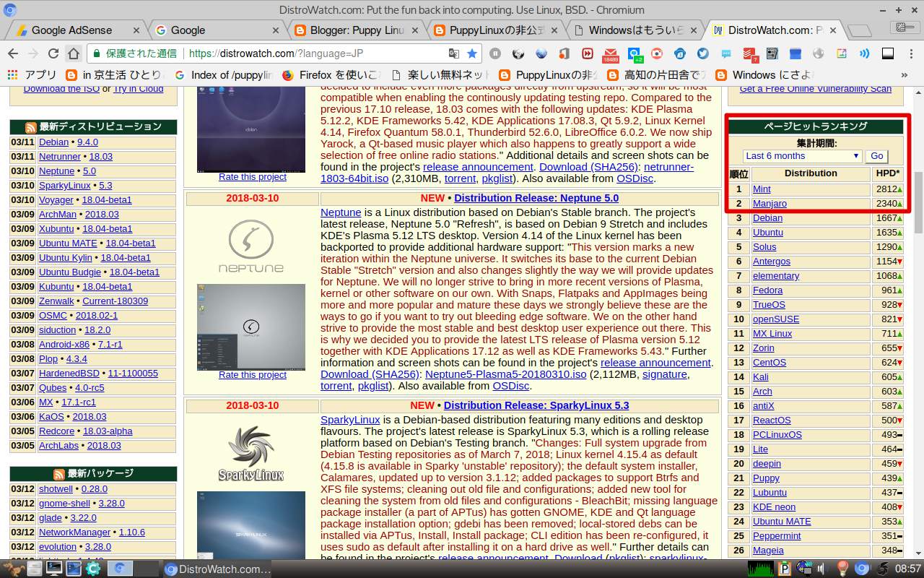
Task: Launch the terminal icon in the taskbar
Action: [x=53, y=569]
